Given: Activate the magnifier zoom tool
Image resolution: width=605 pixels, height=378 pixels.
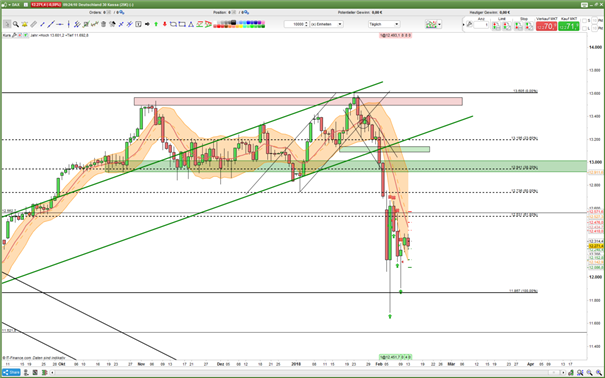Looking at the screenshot, I should click(x=16, y=24).
